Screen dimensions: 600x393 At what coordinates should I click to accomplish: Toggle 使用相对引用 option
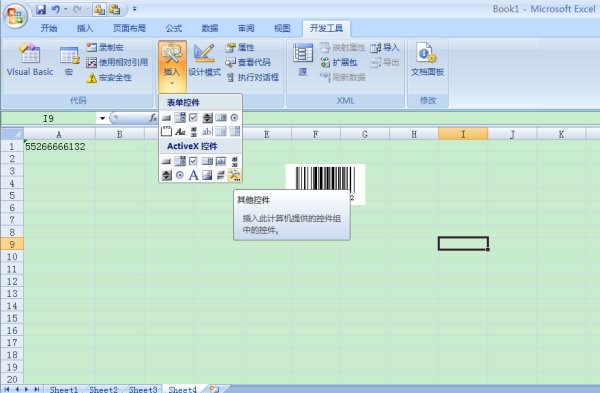pyautogui.click(x=117, y=62)
